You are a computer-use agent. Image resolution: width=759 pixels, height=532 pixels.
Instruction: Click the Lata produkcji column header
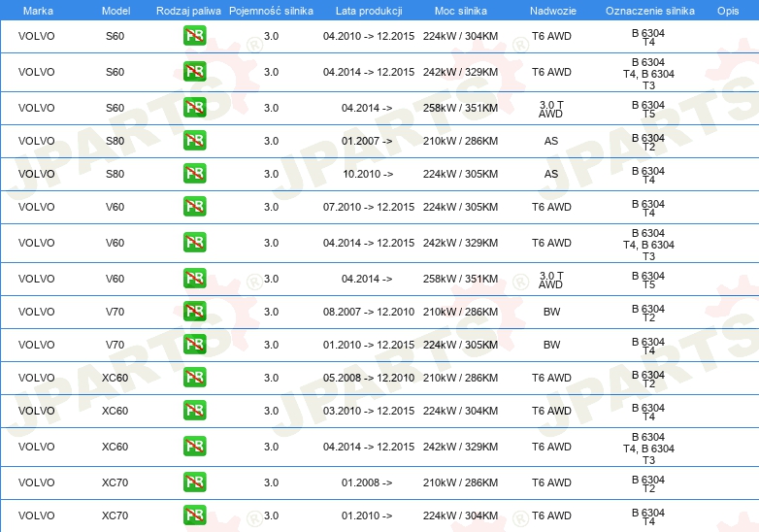(x=369, y=11)
